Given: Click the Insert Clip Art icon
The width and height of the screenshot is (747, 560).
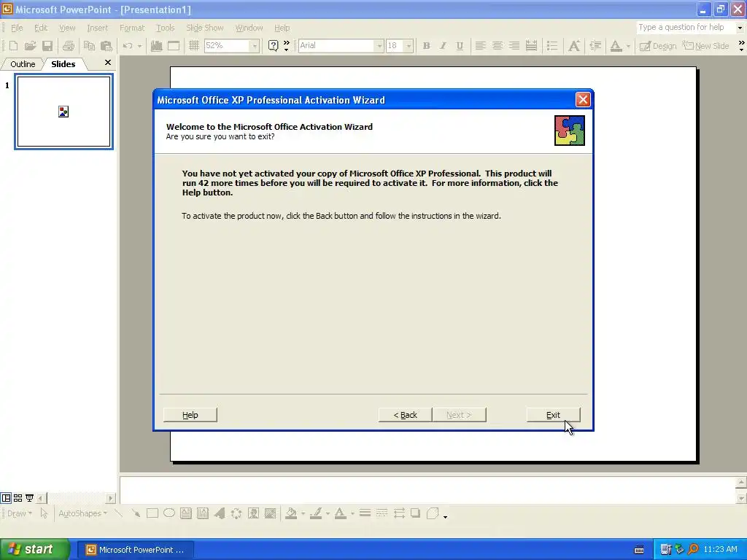Looking at the screenshot, I should pos(253,513).
